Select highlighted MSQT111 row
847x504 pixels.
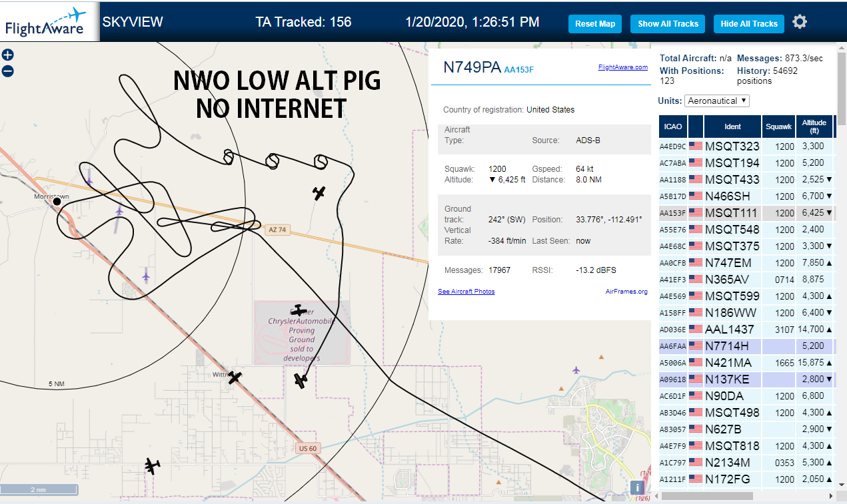click(746, 212)
